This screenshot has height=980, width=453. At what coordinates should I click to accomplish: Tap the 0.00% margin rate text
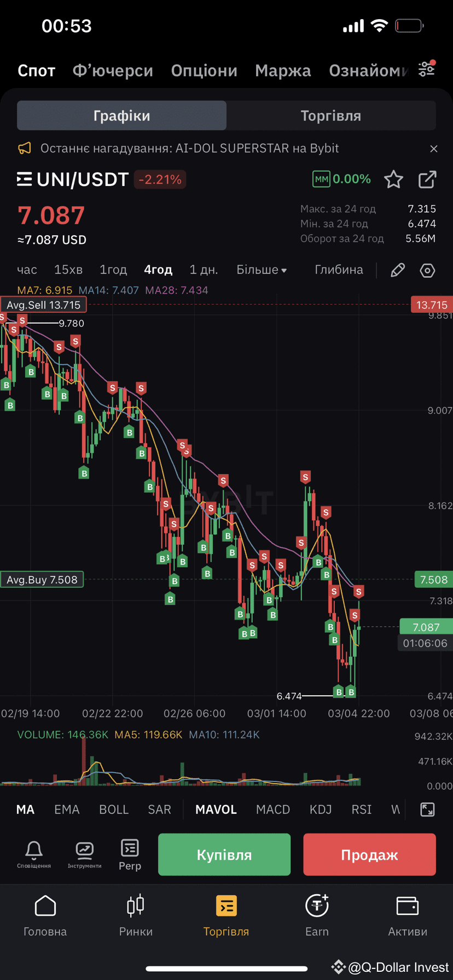click(x=352, y=179)
